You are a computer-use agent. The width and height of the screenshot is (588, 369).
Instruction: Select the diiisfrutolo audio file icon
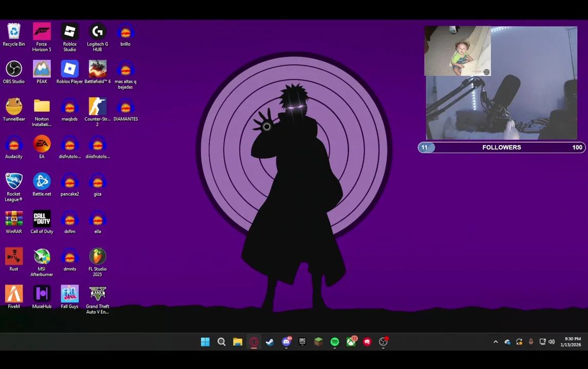coord(97,147)
